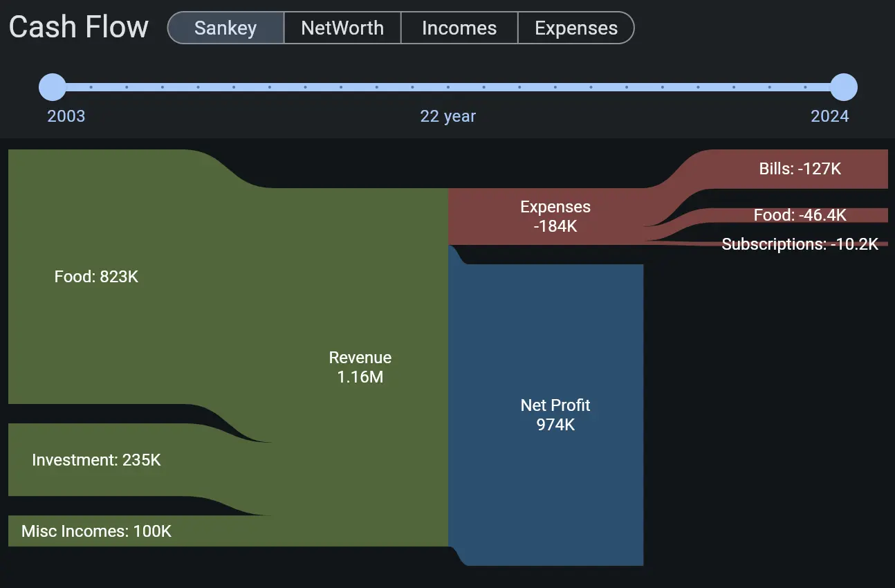Viewport: 895px width, 588px height.
Task: Click the 2024 end slider handle
Action: point(843,87)
